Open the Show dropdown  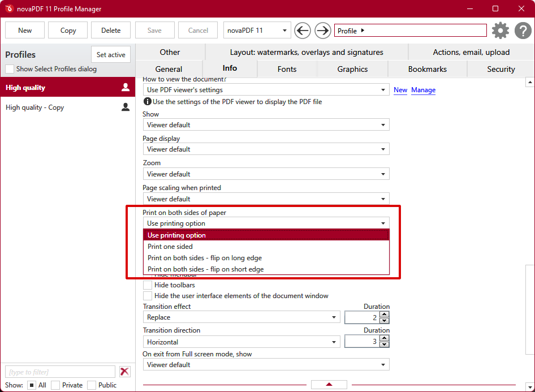pos(266,125)
